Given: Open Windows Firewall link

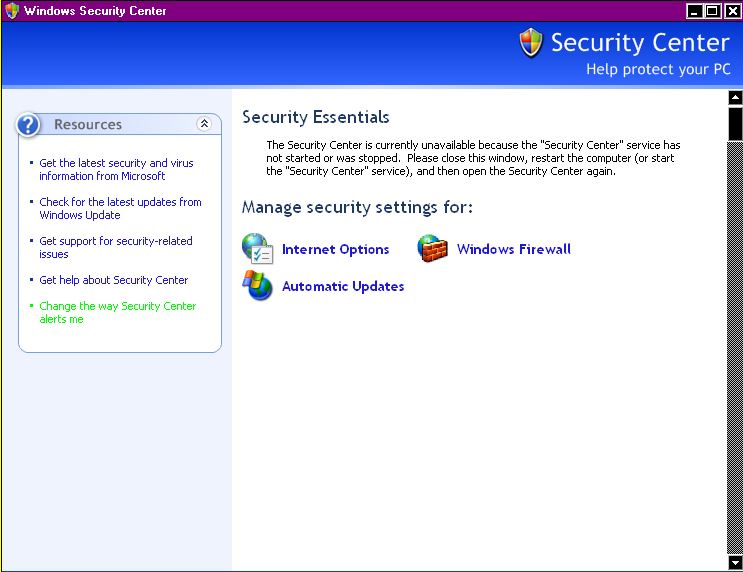Looking at the screenshot, I should click(514, 249).
